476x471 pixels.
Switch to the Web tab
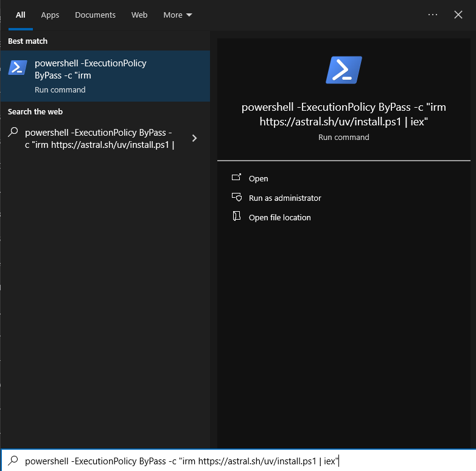coord(139,15)
